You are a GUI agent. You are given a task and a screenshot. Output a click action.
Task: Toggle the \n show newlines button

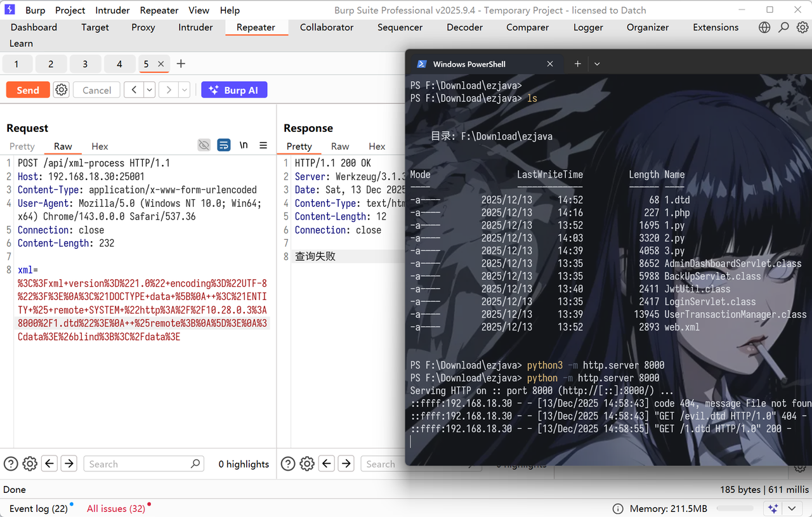(x=244, y=145)
